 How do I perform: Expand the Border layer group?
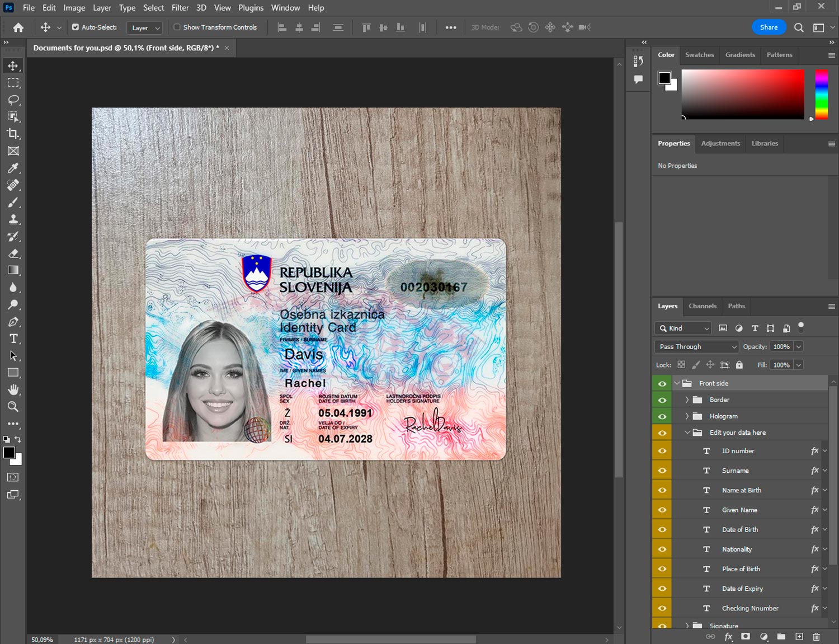pos(687,400)
